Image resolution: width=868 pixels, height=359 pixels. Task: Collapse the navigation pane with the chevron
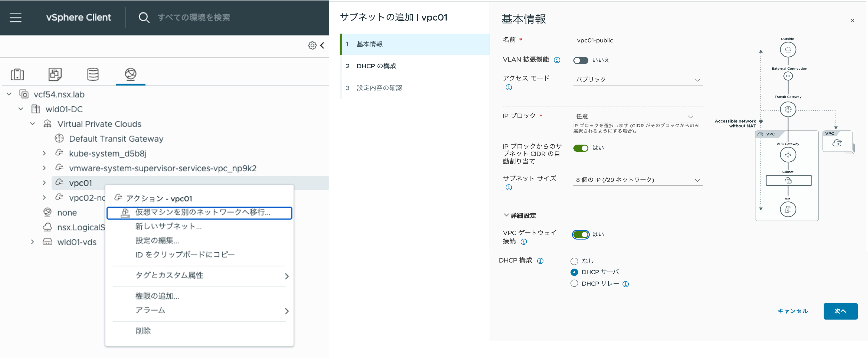click(323, 45)
